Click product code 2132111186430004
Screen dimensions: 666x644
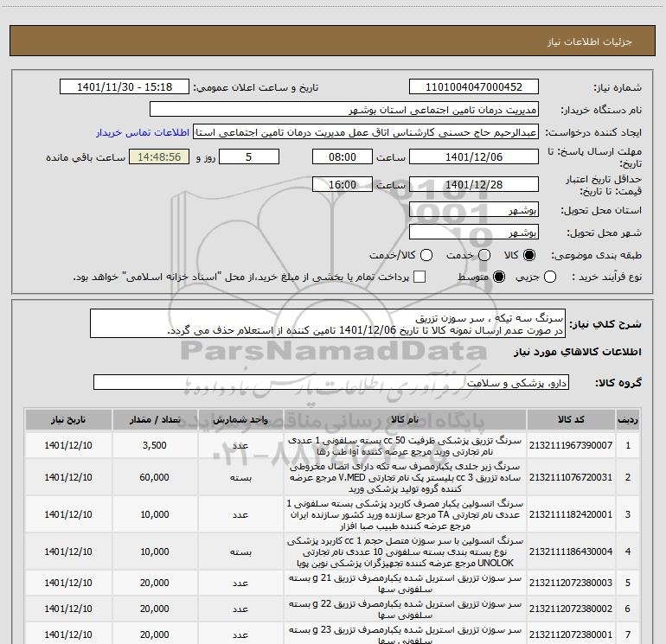[571, 552]
